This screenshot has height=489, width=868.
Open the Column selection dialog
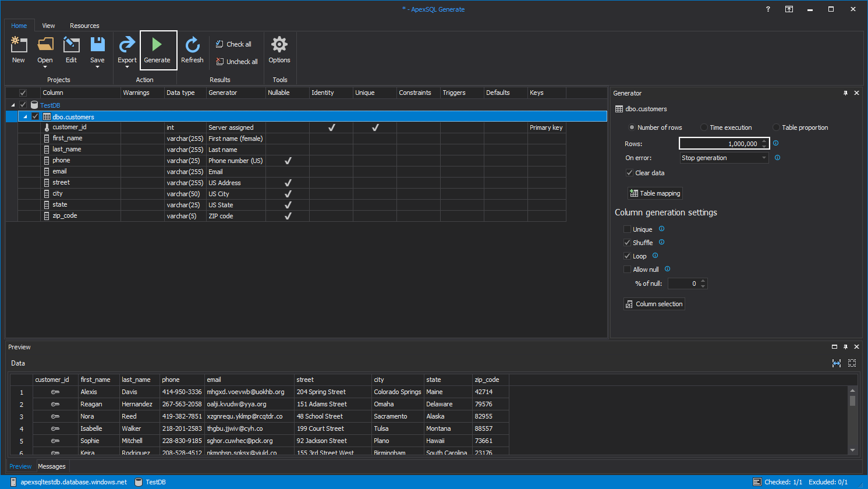tap(654, 303)
